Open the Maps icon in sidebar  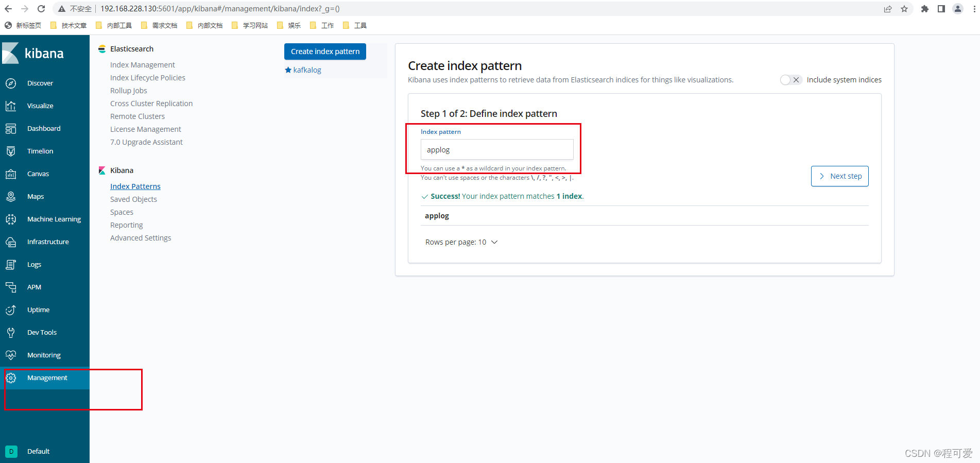coord(11,197)
